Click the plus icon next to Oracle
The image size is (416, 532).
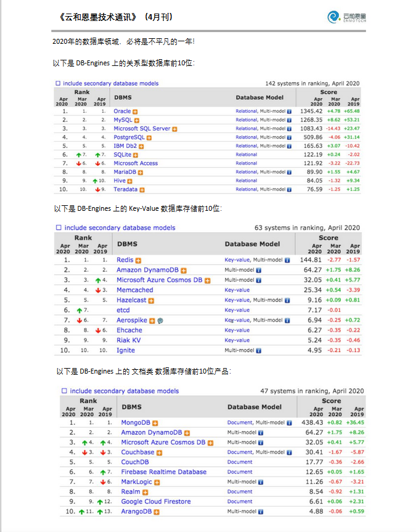(135, 112)
